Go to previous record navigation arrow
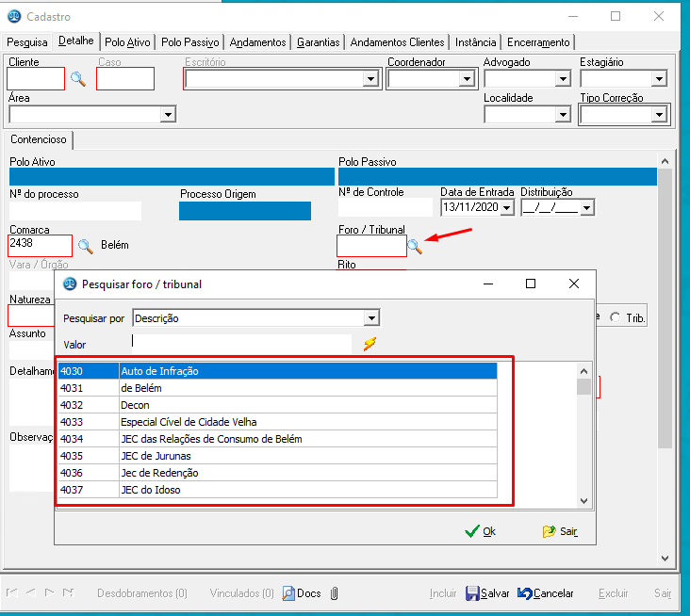The image size is (690, 616). coord(31,592)
